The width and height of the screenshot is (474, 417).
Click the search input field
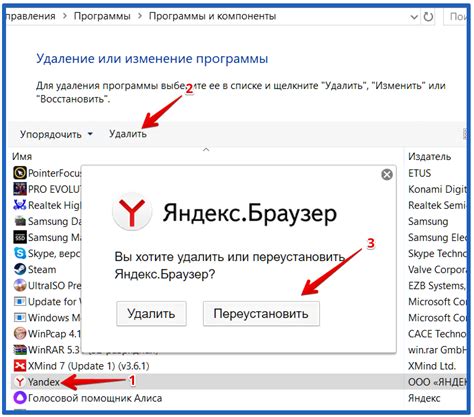455,16
